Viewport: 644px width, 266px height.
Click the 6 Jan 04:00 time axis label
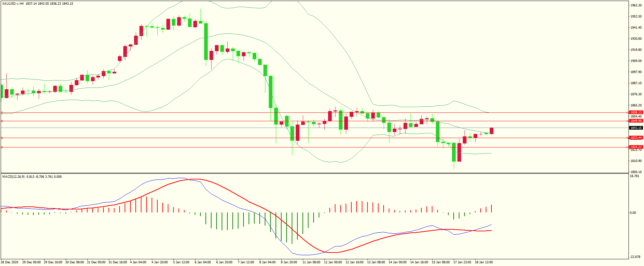click(x=203, y=262)
